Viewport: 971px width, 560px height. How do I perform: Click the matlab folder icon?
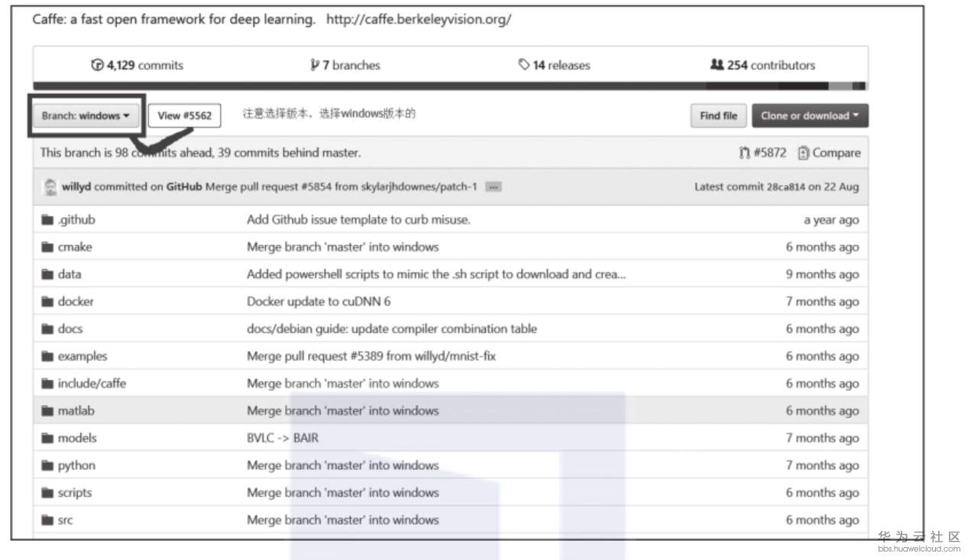(x=47, y=411)
